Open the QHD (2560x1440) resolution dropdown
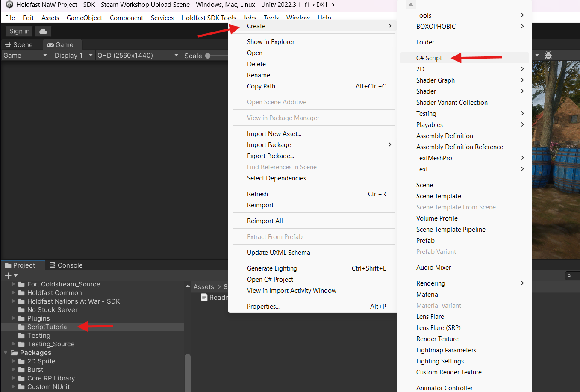The width and height of the screenshot is (580, 392). (137, 56)
